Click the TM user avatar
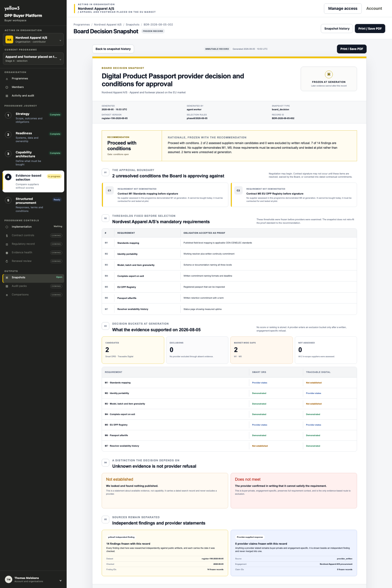Viewport: 392px width, 588px height. (9, 580)
